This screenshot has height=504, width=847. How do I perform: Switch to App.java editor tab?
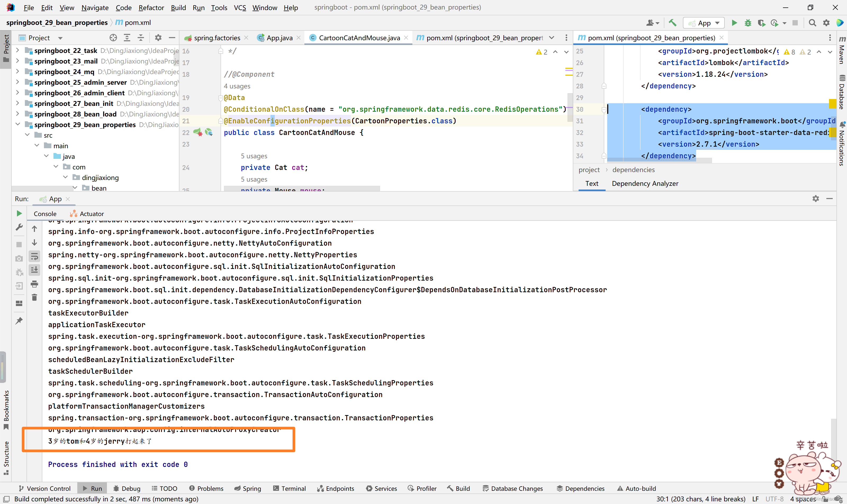(x=279, y=38)
